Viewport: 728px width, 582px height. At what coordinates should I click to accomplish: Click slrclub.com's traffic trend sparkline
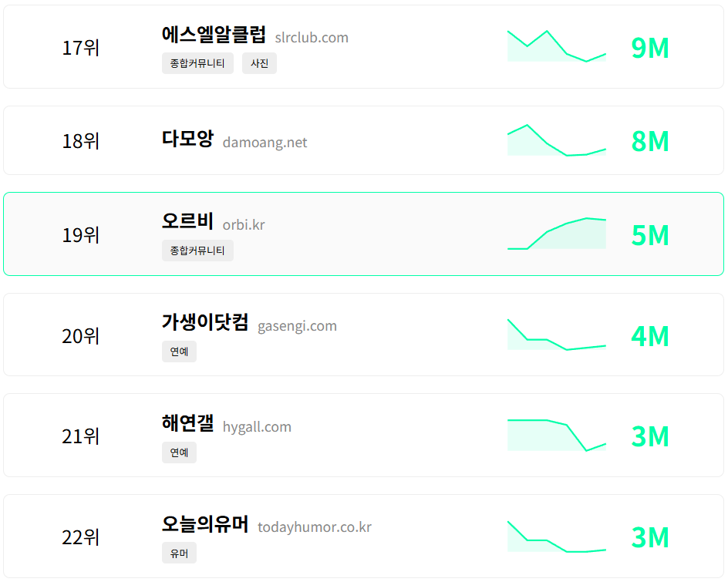pyautogui.click(x=556, y=45)
